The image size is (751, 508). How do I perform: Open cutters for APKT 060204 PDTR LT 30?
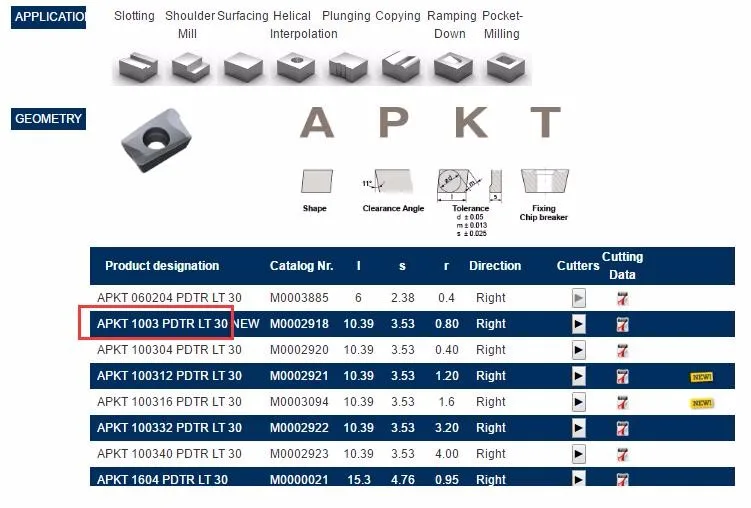579,298
